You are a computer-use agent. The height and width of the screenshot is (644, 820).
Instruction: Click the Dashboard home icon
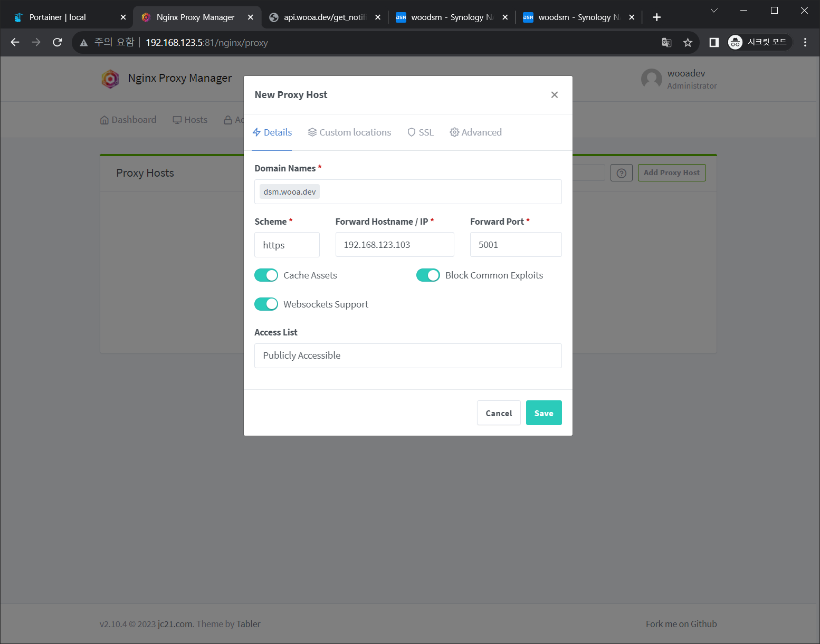(104, 120)
